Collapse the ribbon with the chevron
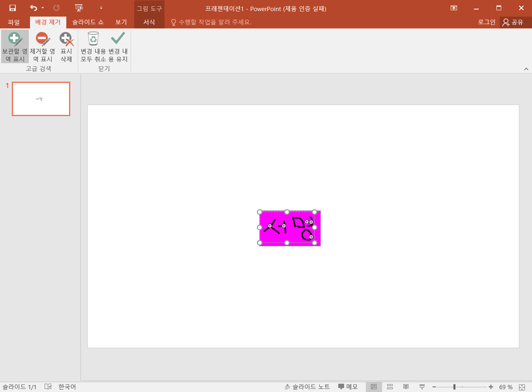This screenshot has width=532, height=392. (526, 69)
